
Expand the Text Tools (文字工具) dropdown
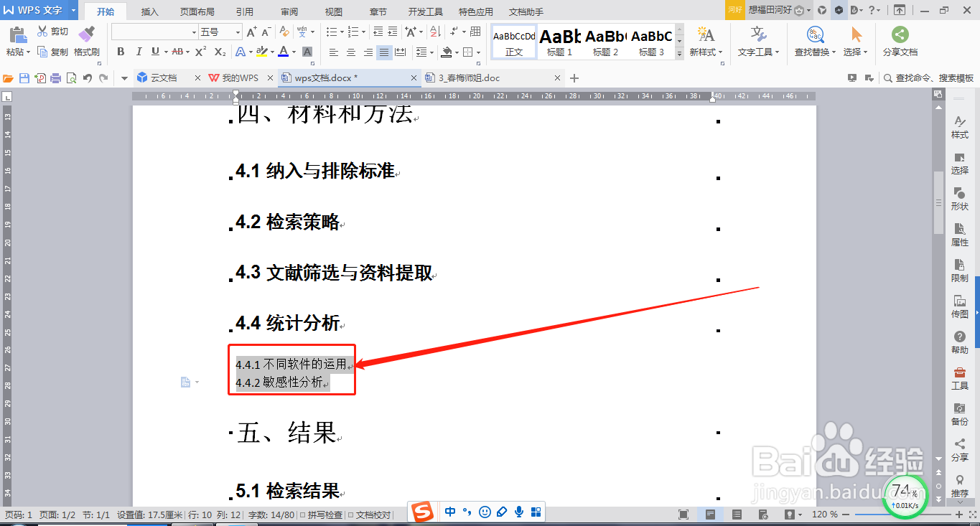point(776,52)
